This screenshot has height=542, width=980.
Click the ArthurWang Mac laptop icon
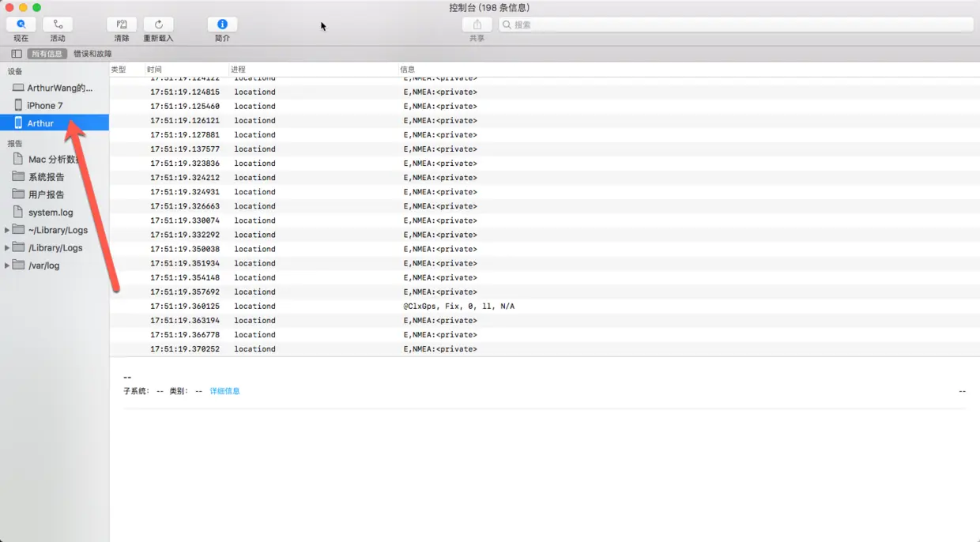tap(18, 88)
